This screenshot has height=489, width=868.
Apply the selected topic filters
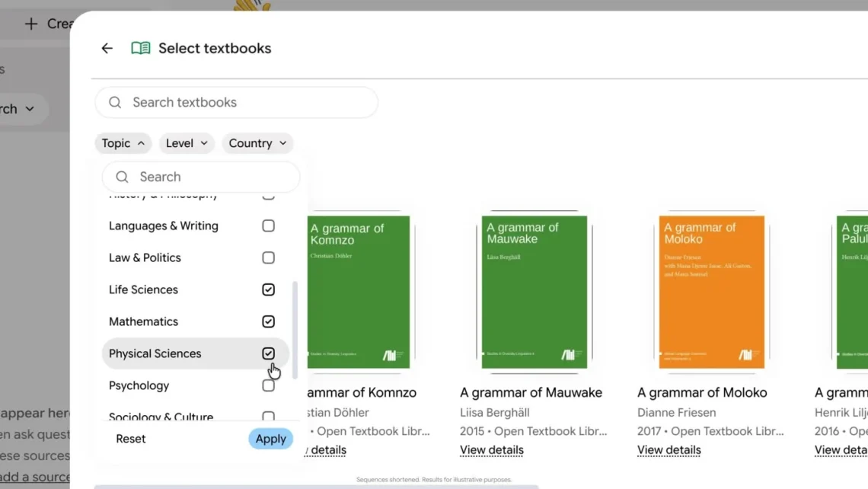point(271,439)
